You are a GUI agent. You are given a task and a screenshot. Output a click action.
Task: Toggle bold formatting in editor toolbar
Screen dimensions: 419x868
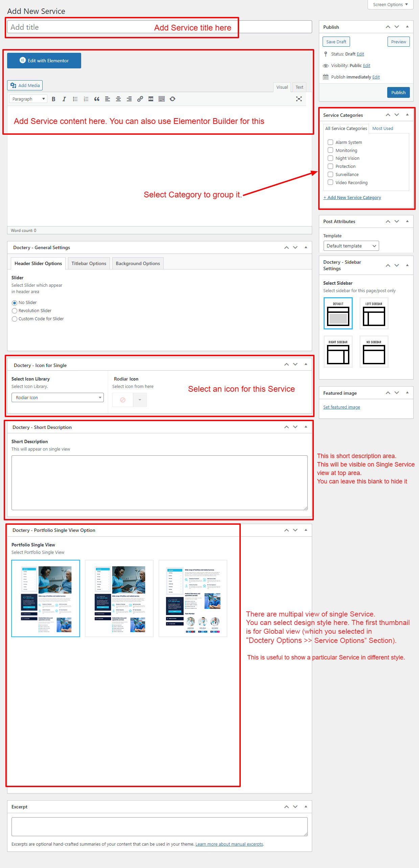[53, 99]
